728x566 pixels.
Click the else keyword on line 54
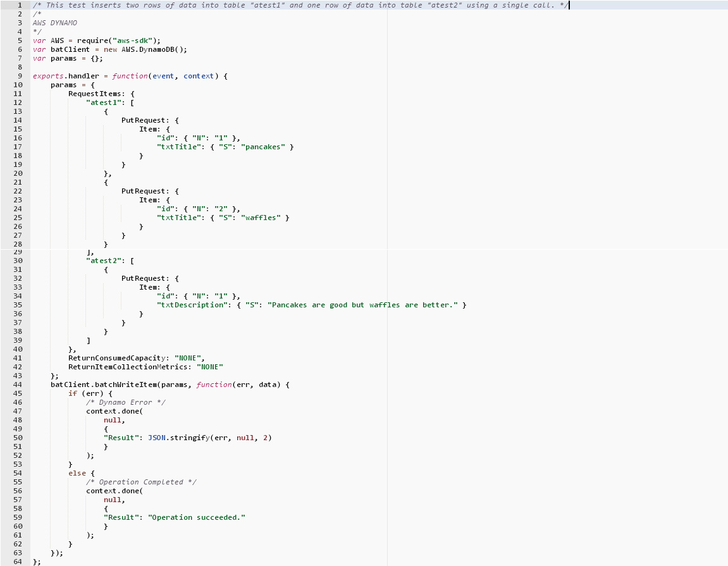(x=77, y=473)
